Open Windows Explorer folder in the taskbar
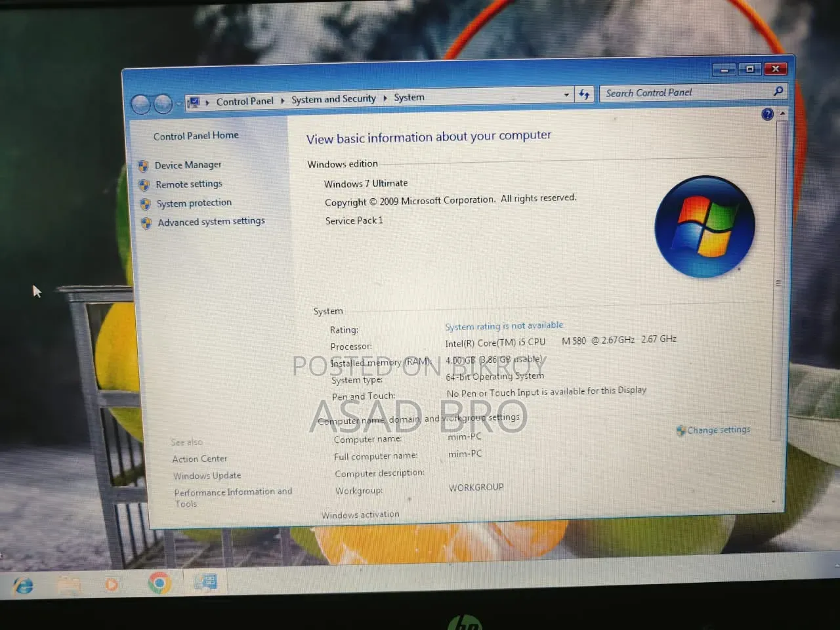840x630 pixels. 68,583
